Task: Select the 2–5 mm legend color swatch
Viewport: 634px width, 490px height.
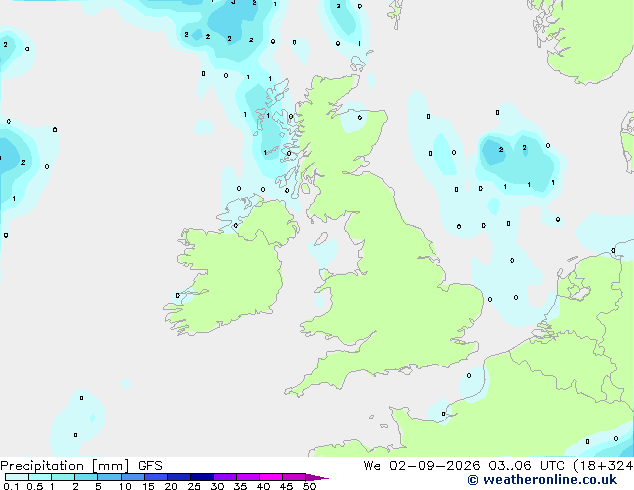Action: coord(86,477)
